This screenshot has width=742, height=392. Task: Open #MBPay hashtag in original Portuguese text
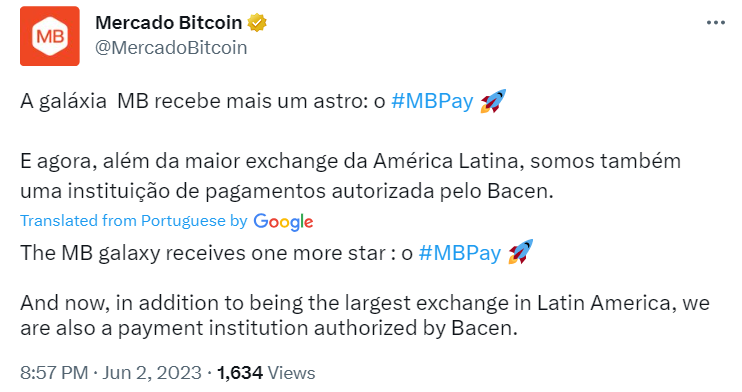coord(432,101)
